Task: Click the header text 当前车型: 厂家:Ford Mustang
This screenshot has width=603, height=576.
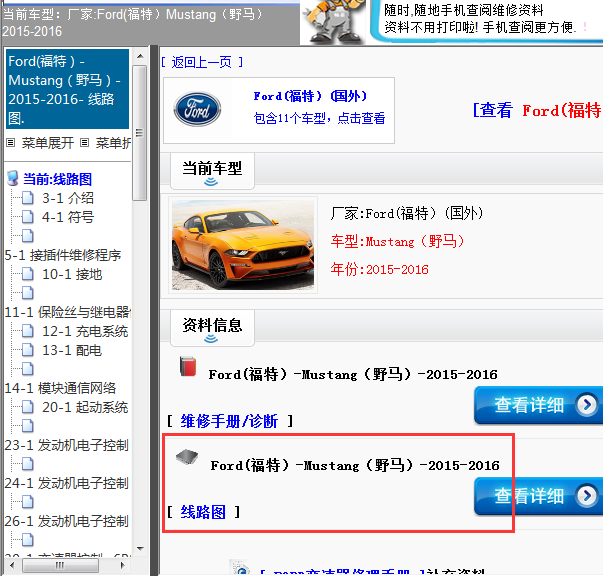Action: (133, 23)
